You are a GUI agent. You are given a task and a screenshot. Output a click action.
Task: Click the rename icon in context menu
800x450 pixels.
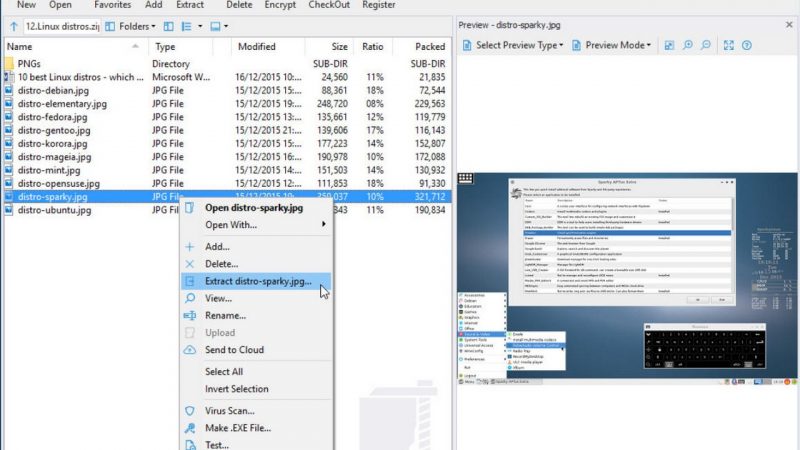[190, 315]
